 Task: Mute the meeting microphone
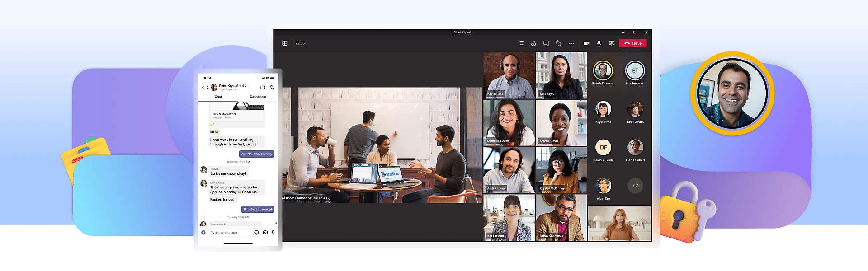tap(599, 43)
